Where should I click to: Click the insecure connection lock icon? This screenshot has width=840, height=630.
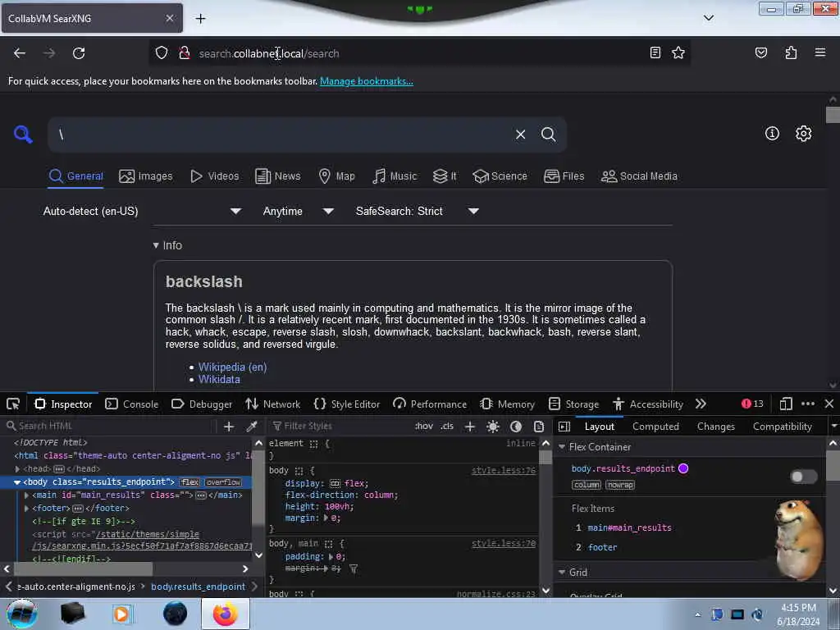click(185, 53)
